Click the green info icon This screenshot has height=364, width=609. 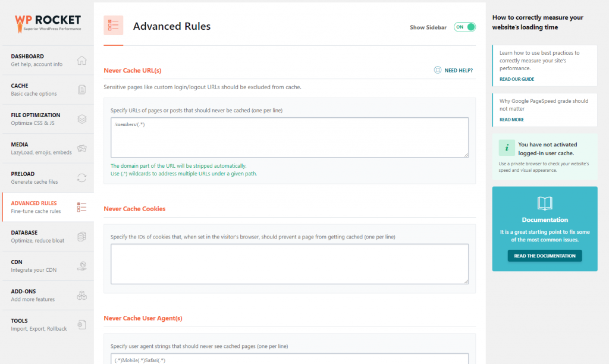[507, 148]
